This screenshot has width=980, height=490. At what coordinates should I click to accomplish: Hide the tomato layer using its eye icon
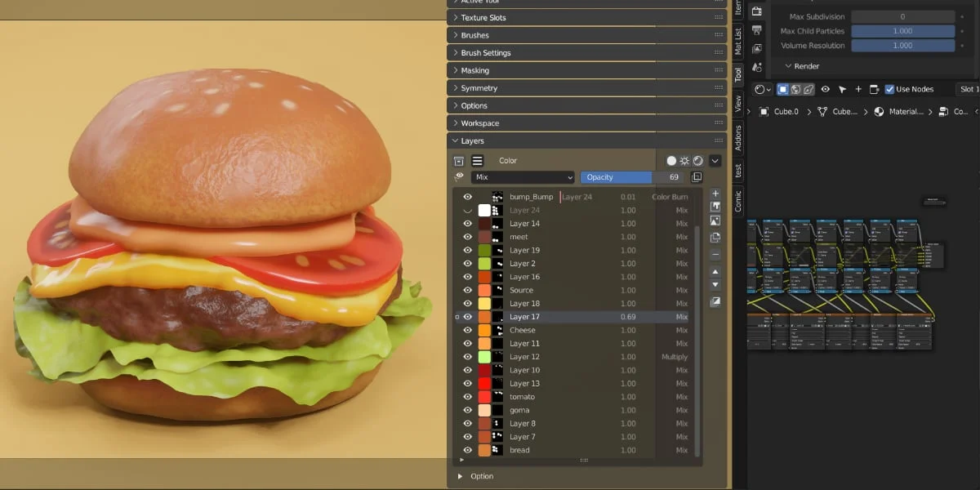[x=466, y=396]
